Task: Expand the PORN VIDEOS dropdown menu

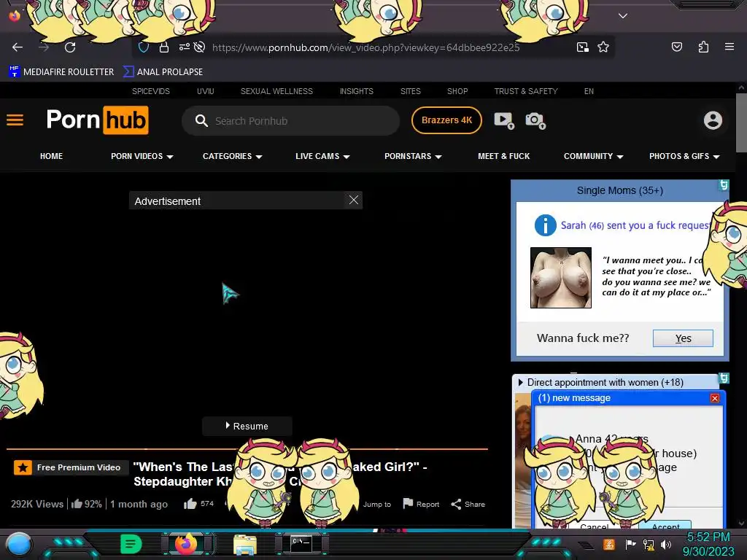Action: coord(142,156)
